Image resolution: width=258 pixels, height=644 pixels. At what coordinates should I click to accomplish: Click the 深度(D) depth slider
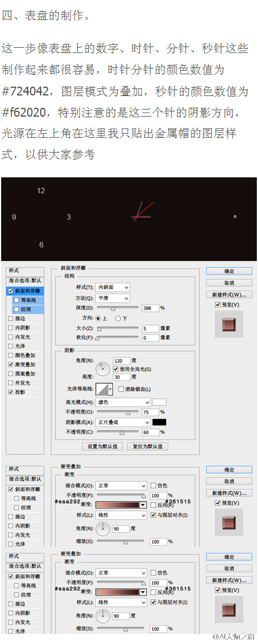pos(117,308)
